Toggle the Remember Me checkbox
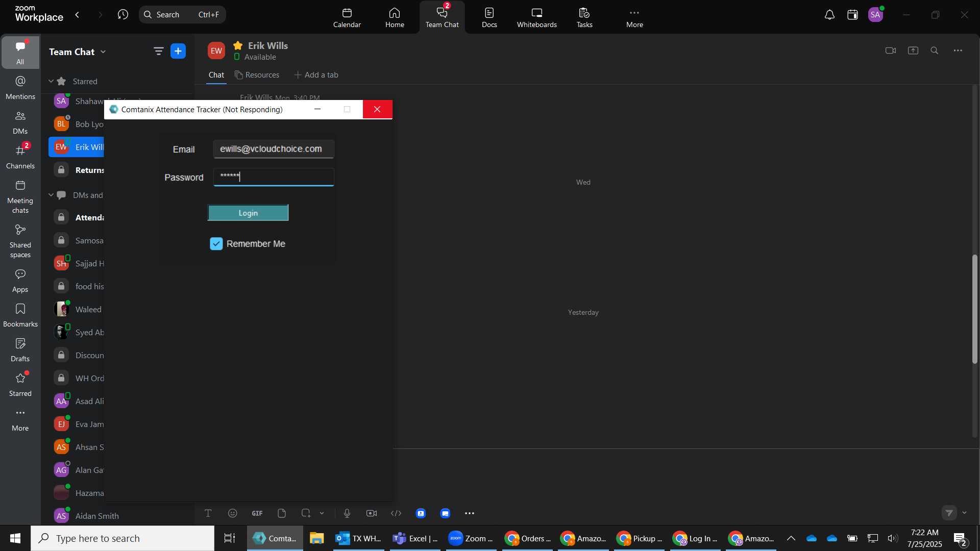This screenshot has width=980, height=551. (x=216, y=244)
